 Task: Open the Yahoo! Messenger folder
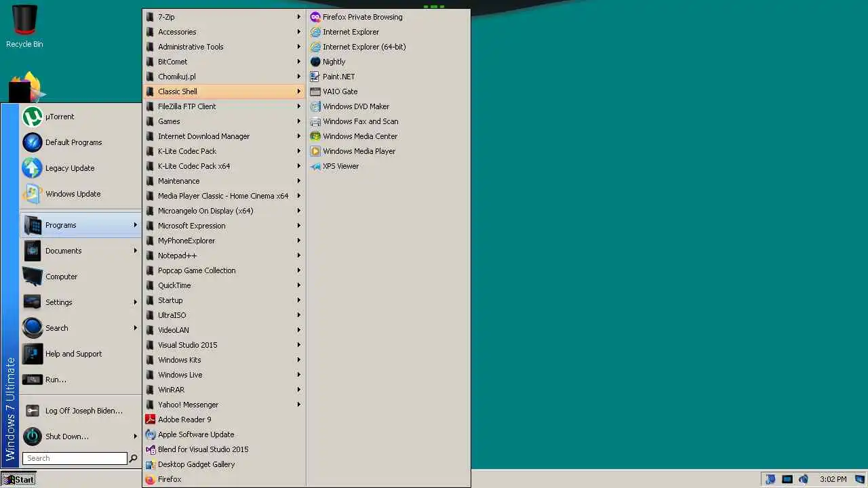[224, 405]
